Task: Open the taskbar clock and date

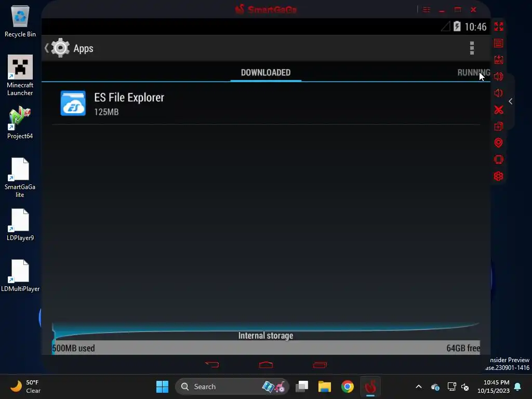Action: pos(494,387)
